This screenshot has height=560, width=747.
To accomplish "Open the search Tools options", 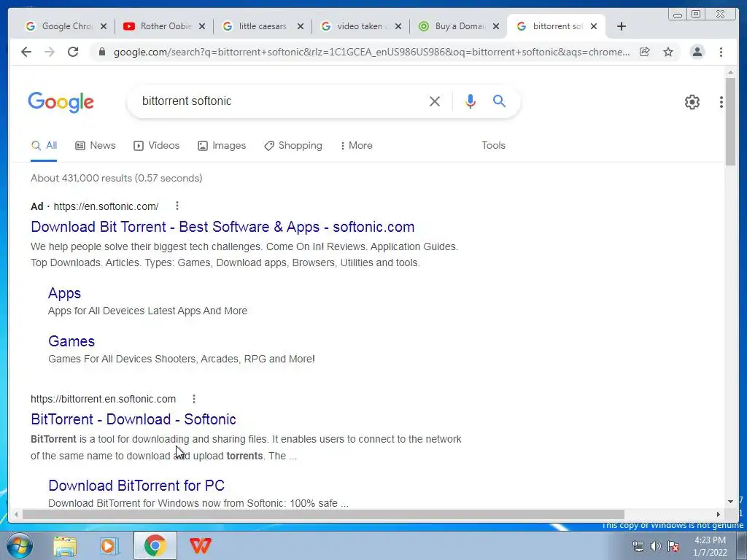I will (493, 146).
